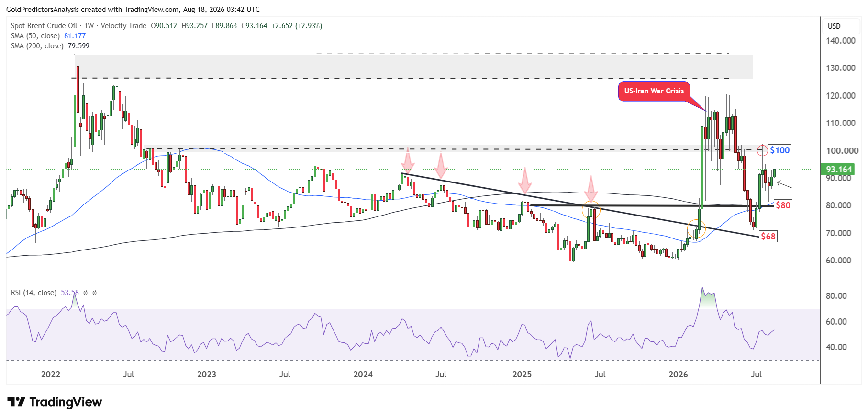Click the orange circle near mid-2025 peak
This screenshot has height=420, width=868.
tap(591, 210)
